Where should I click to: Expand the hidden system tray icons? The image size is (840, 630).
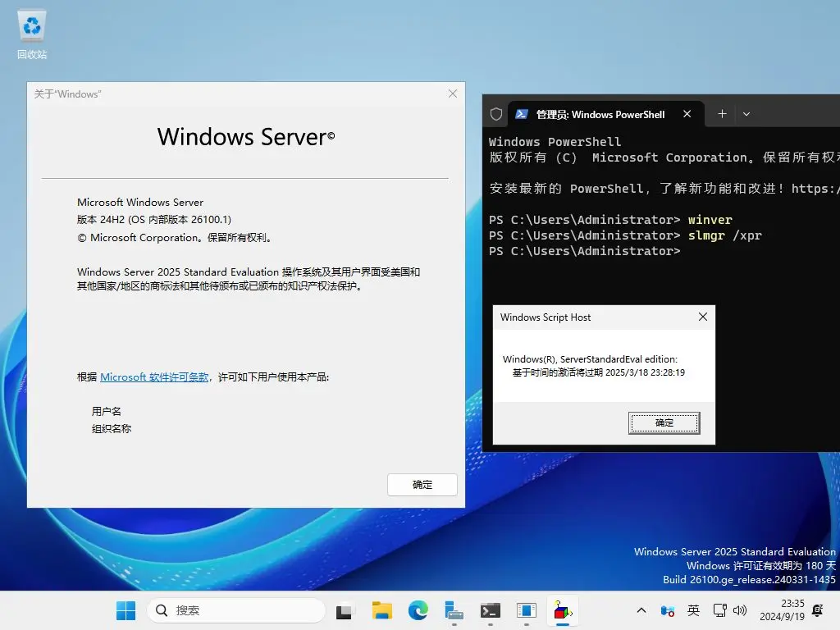point(641,610)
